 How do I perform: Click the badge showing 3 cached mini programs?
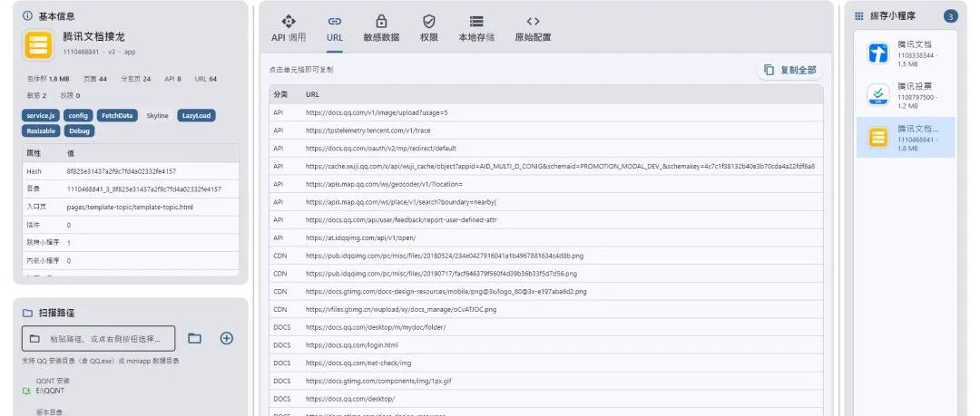tap(950, 16)
